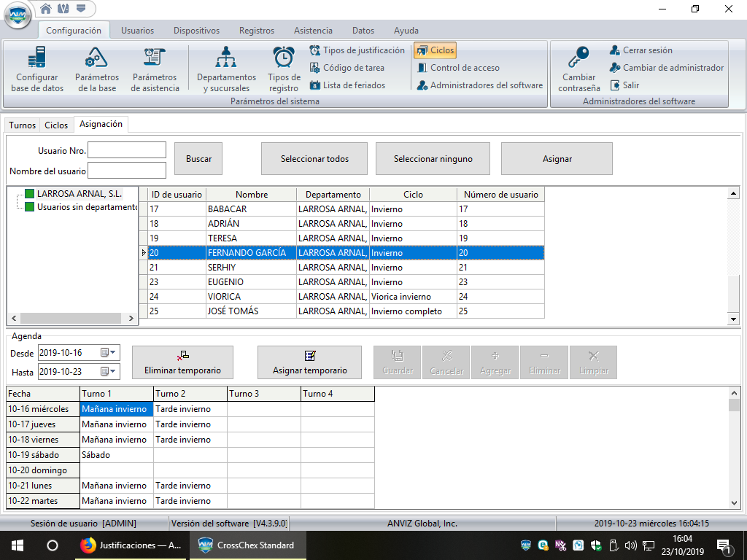Open Departamentos y sucursales
This screenshot has height=560, width=747.
tap(226, 69)
